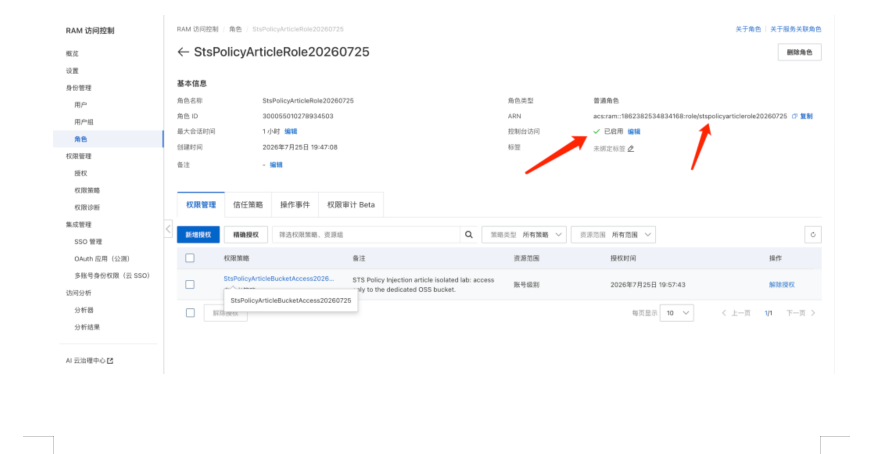Collapse the sidebar with the panel arrow

coord(168,228)
